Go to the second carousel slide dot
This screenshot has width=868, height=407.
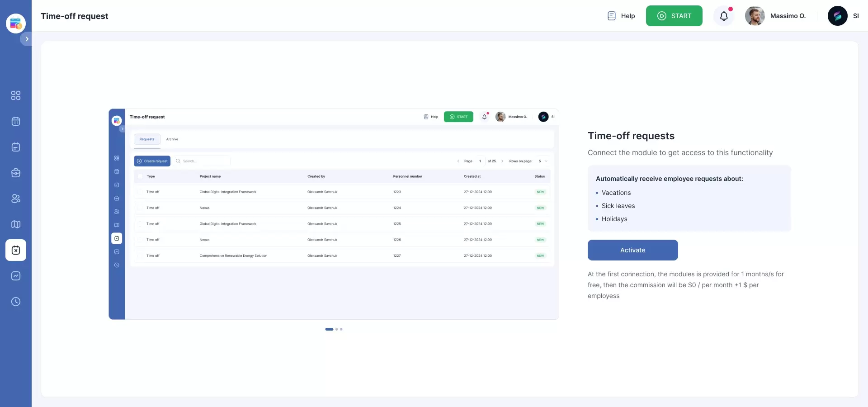337,329
